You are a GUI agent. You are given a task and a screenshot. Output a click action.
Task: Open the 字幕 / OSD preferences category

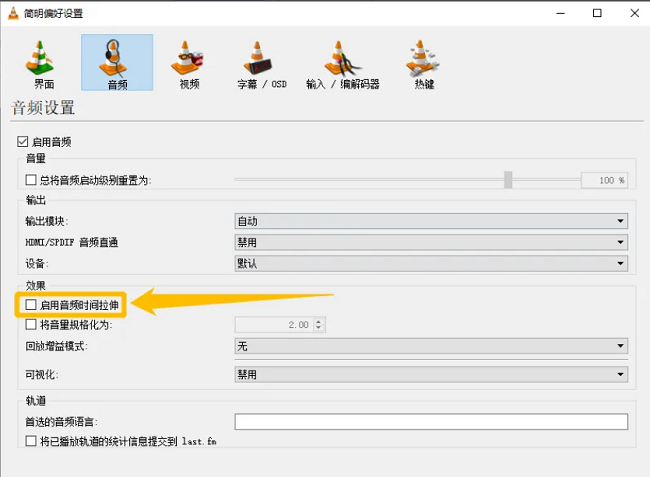point(262,63)
